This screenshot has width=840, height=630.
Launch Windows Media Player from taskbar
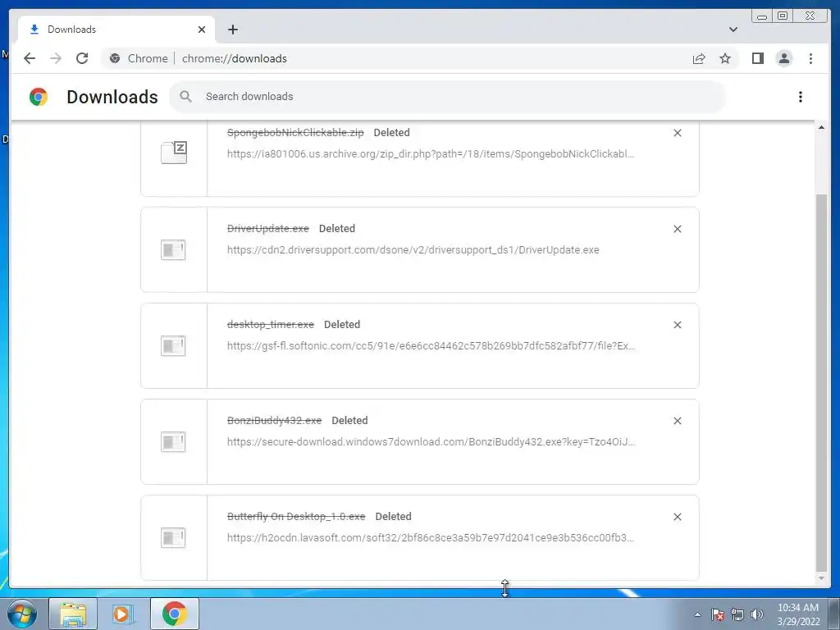[x=123, y=614]
